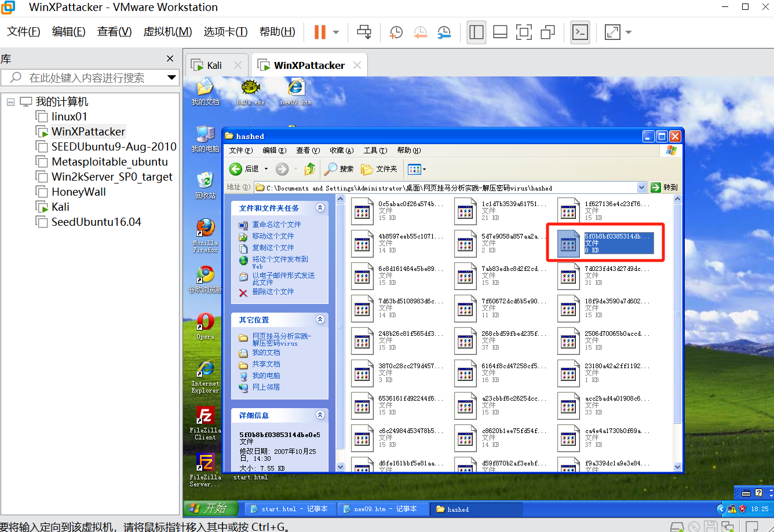Collapse the 文件和文件夹任务 panel
Viewport: 774px width, 532px height.
click(x=320, y=208)
